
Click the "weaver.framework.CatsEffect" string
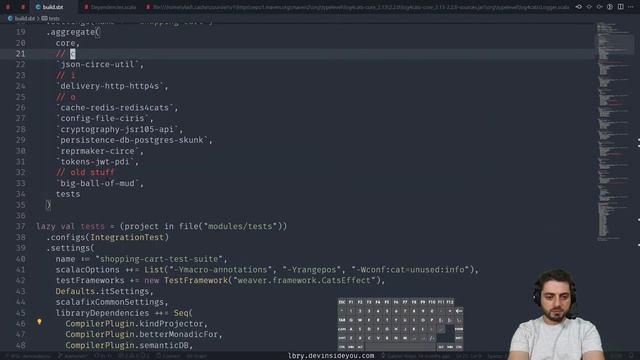tap(304, 280)
